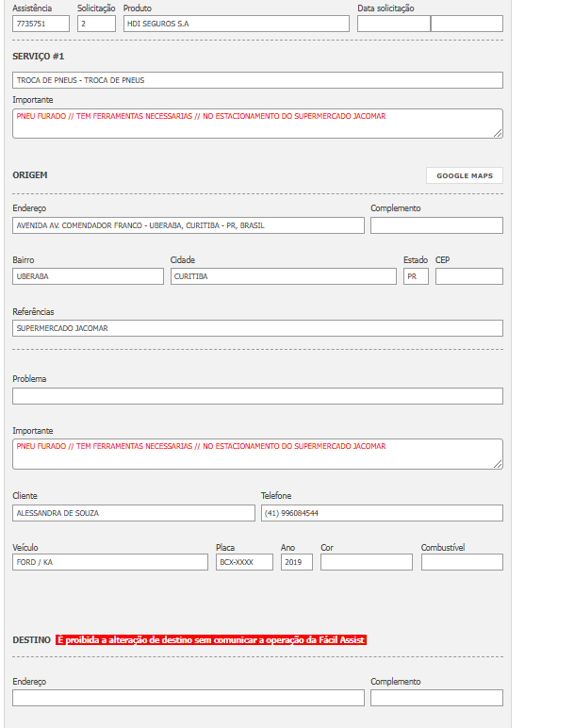Click the Referências field SUPERMERCADO JACOMAR
574x728 pixels.
pyautogui.click(x=257, y=328)
